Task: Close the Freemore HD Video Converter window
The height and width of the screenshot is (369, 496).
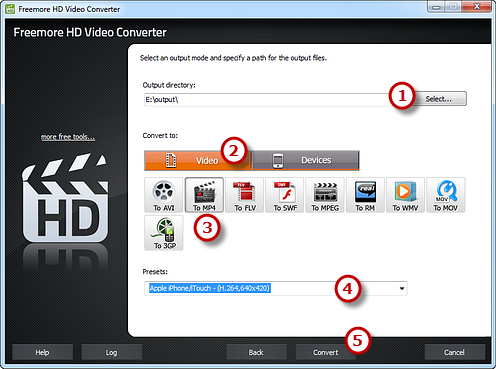Action: click(x=477, y=7)
